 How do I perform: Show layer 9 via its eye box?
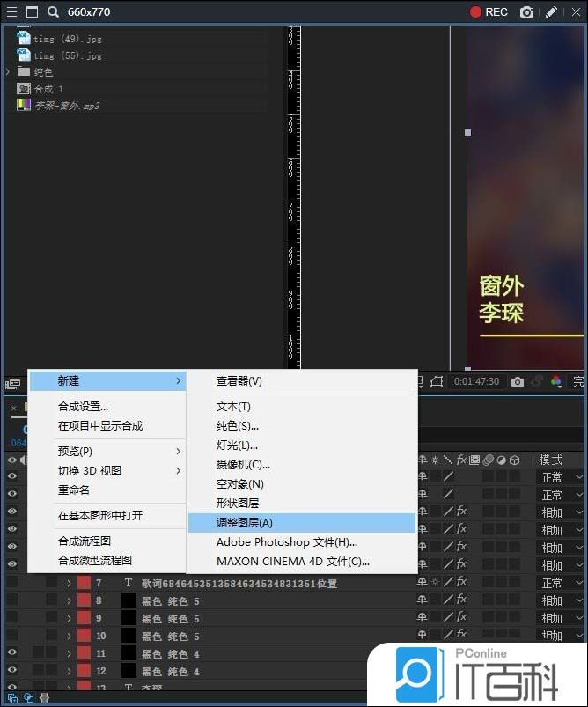click(12, 617)
